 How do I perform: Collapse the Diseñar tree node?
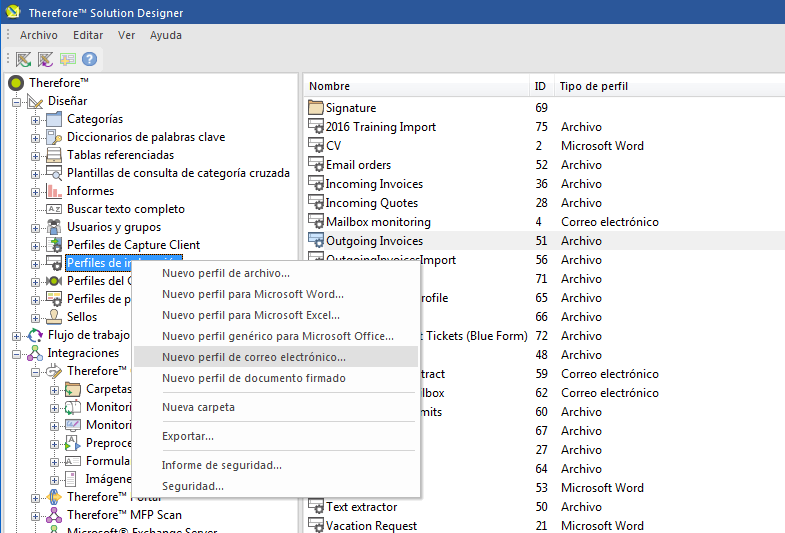17,102
